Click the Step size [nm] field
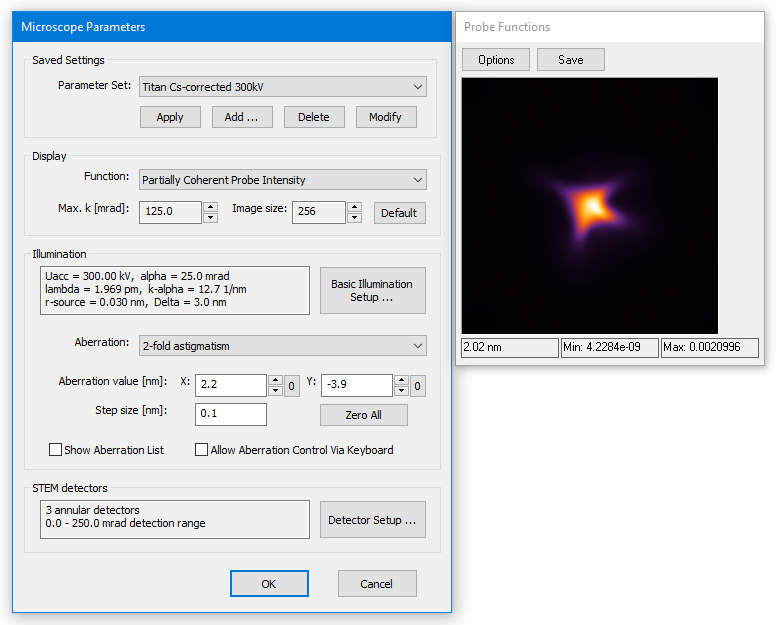Screen dimensions: 776x625 231,414
